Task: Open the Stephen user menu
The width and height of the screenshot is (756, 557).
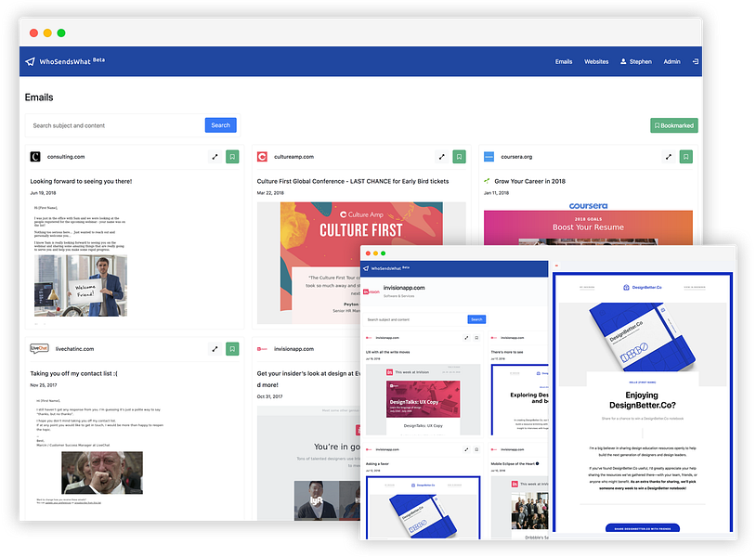Action: (x=635, y=61)
